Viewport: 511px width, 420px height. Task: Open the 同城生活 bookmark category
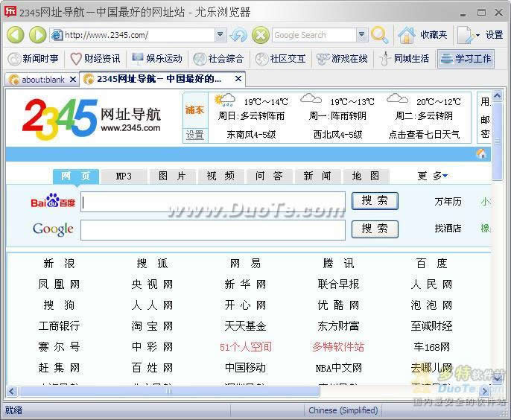[x=404, y=59]
